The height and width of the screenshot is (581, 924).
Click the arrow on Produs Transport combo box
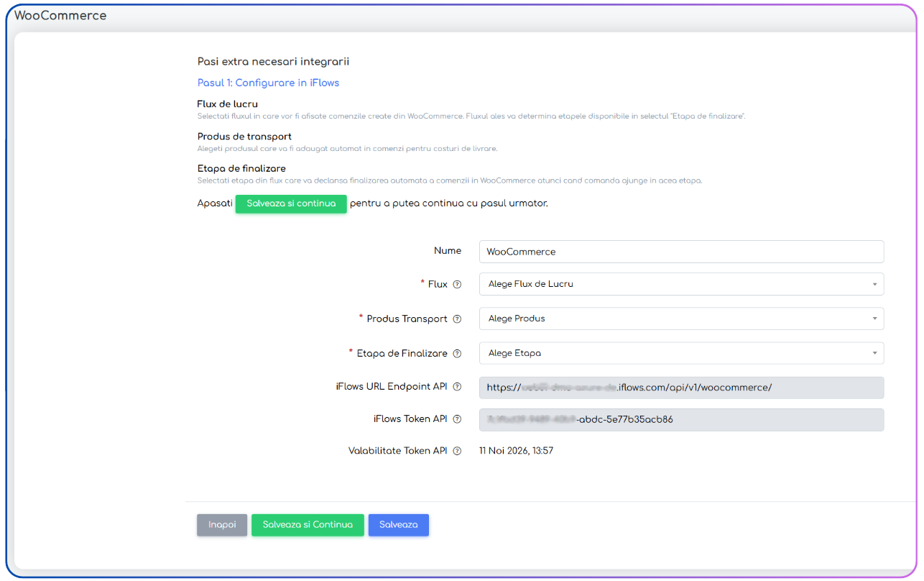[874, 319]
